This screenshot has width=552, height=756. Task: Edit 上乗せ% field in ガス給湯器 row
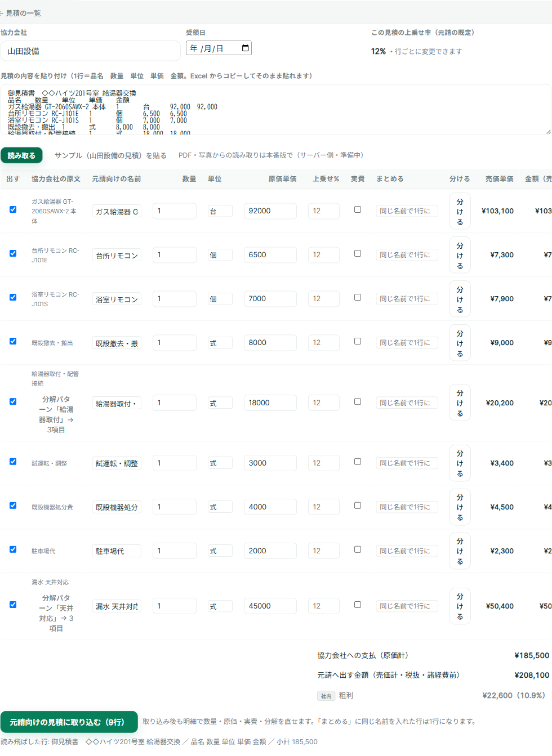point(324,211)
